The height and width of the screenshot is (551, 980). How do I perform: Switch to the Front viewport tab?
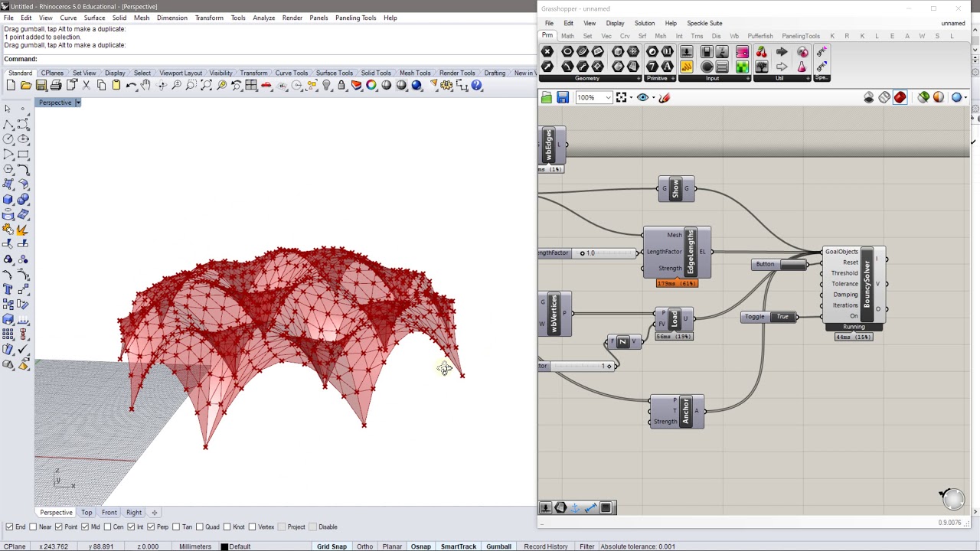pyautogui.click(x=109, y=513)
